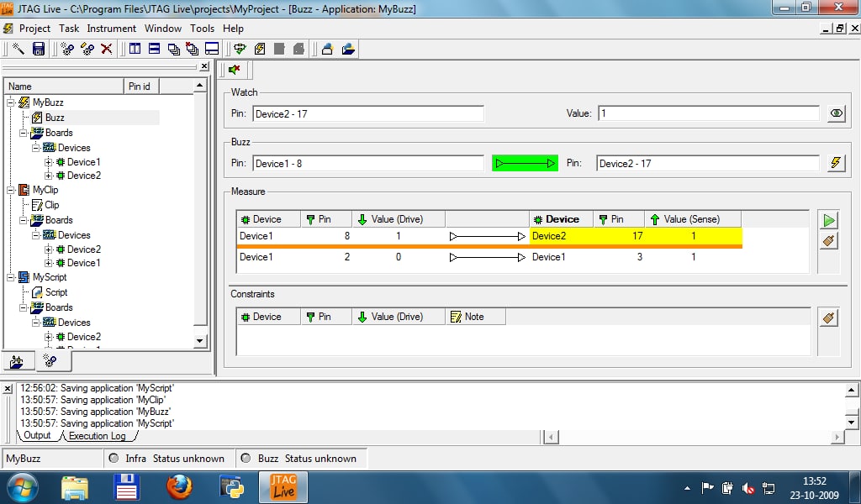Open the Window menu
The image size is (861, 504).
click(163, 29)
